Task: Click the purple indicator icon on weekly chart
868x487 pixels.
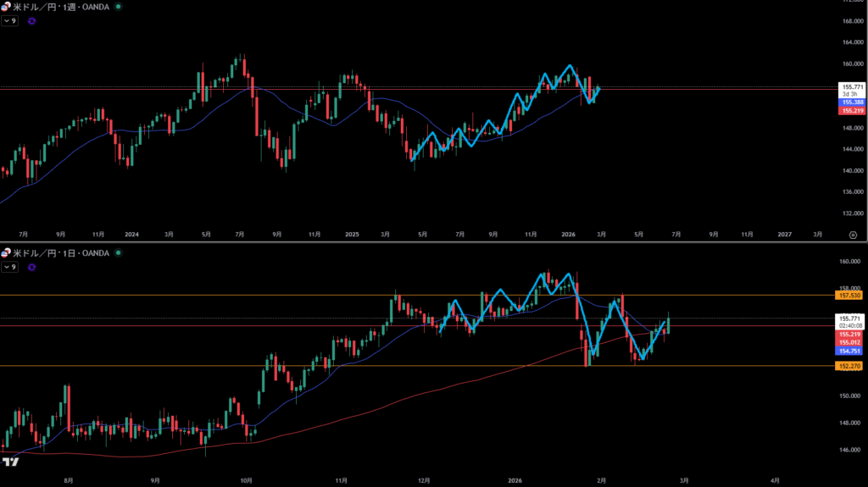Action: click(x=32, y=20)
